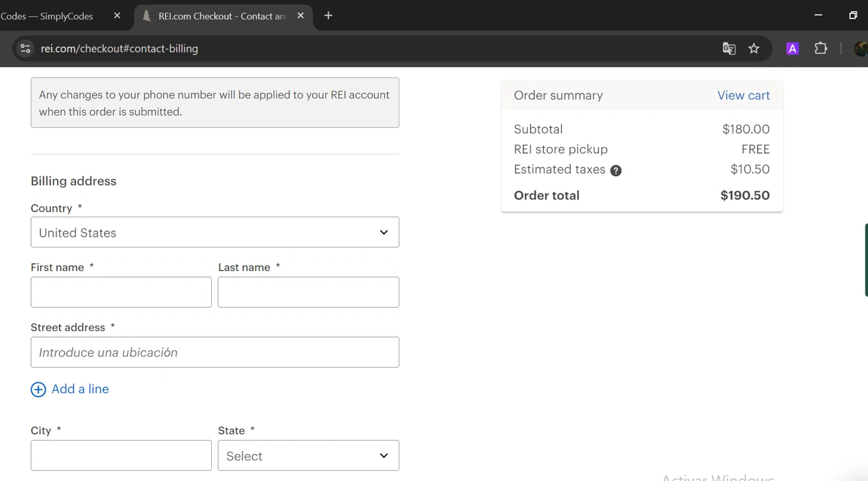
Task: Click in the First name field
Action: [121, 292]
